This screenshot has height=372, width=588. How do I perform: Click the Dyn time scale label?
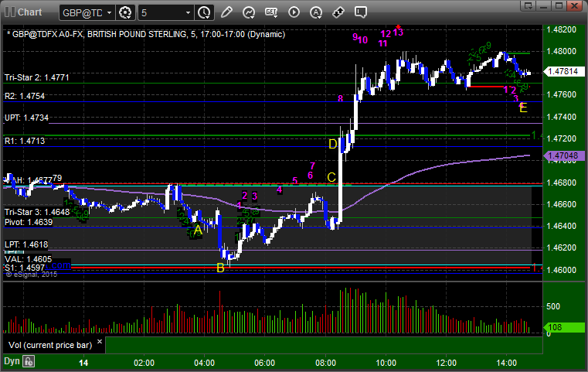[12, 361]
